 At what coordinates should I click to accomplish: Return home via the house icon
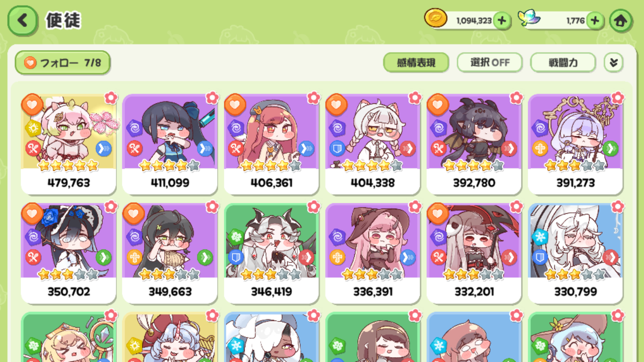pos(620,21)
